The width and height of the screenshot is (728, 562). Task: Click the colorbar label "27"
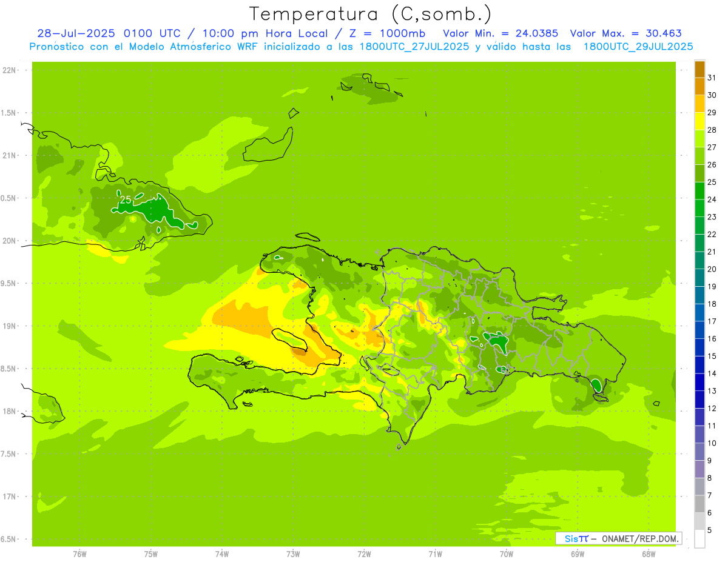coord(712,147)
